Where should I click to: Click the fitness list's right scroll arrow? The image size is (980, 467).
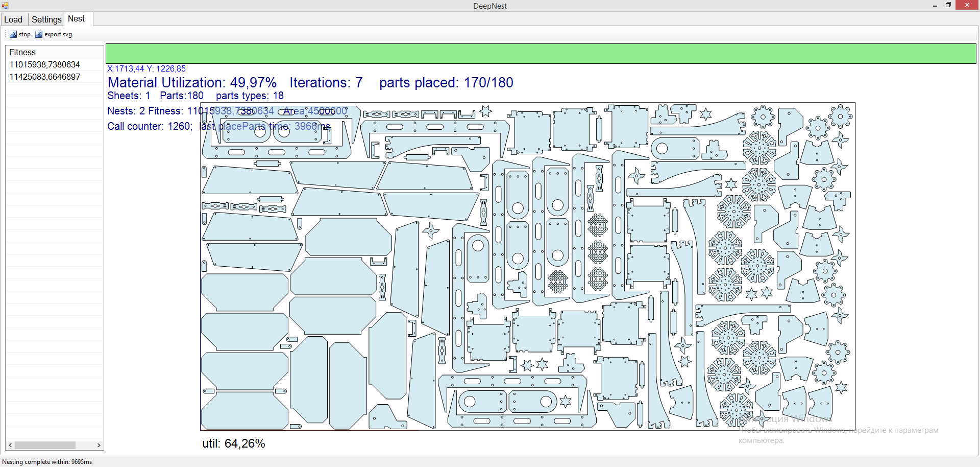[99, 445]
